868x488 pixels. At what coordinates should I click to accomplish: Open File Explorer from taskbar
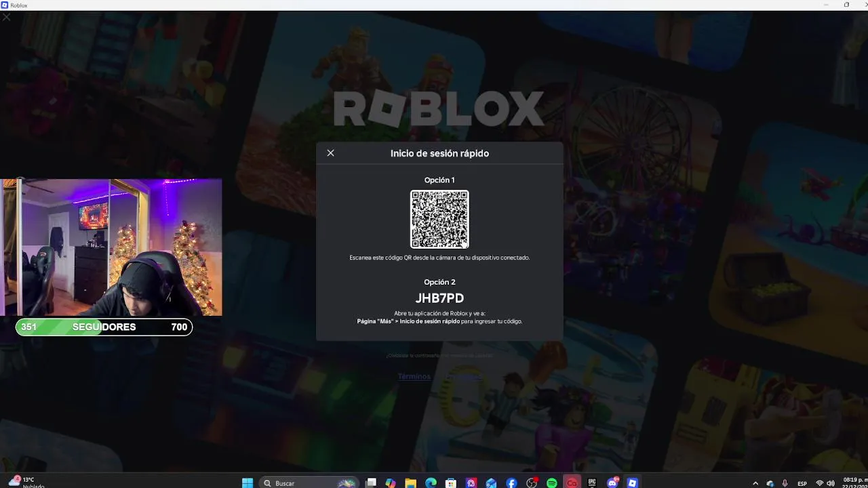410,483
